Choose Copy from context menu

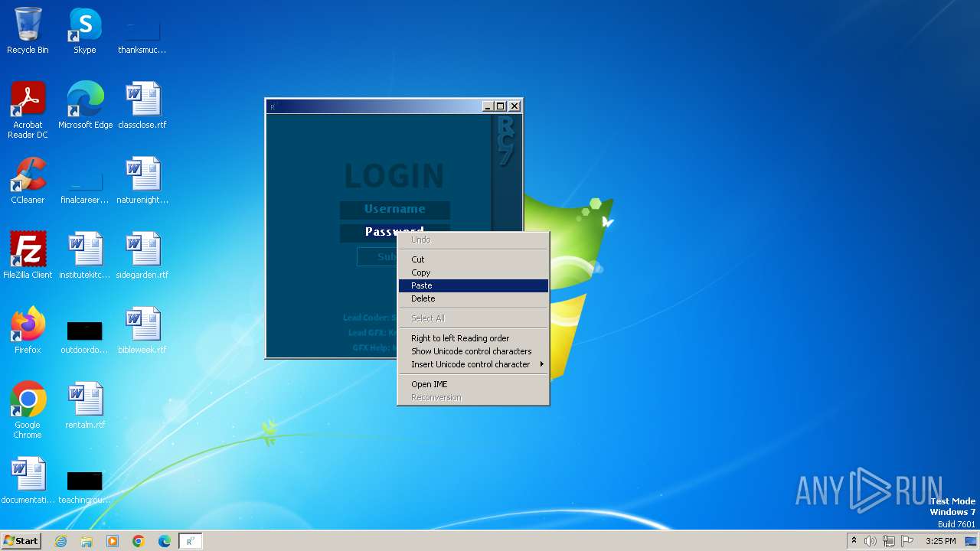point(473,272)
